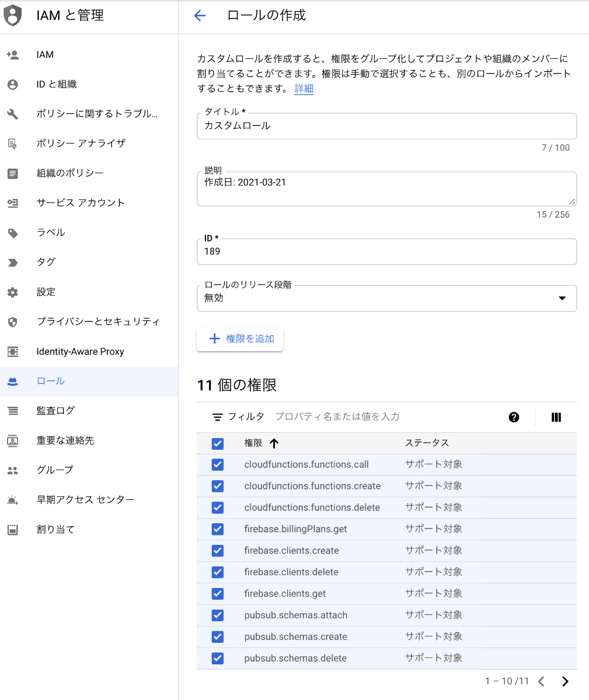Screen dimensions: 589x700
Task: Click the pubsub.schemas.attach permission name
Action: [296, 615]
